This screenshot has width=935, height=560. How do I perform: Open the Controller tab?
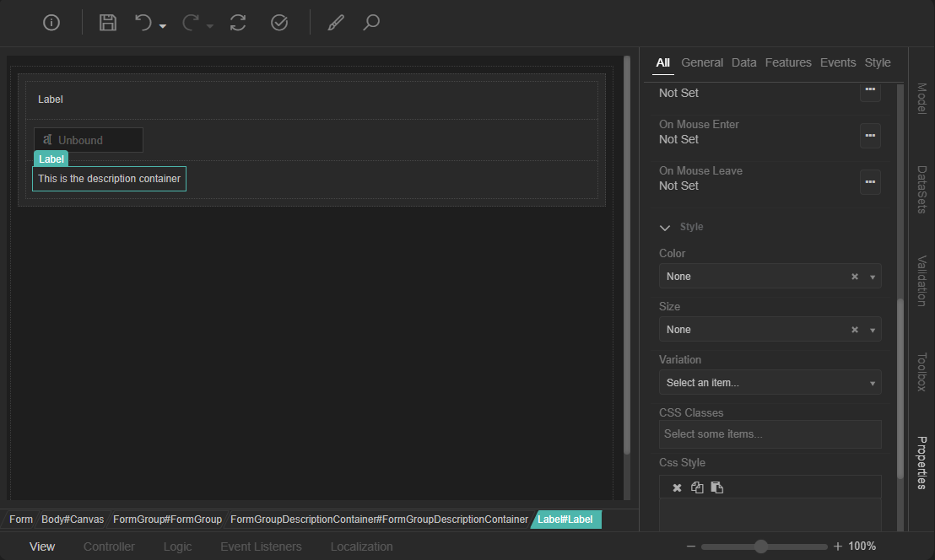tap(109, 547)
